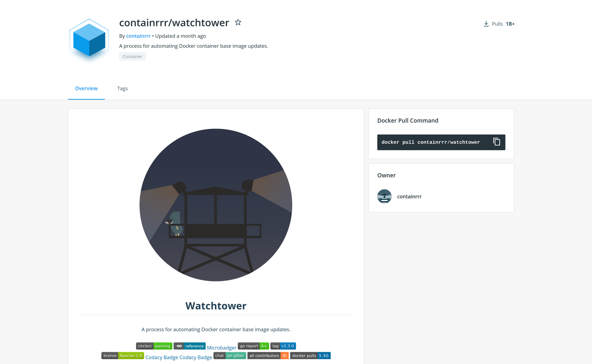
Task: Switch to the Tags tab
Action: point(122,88)
